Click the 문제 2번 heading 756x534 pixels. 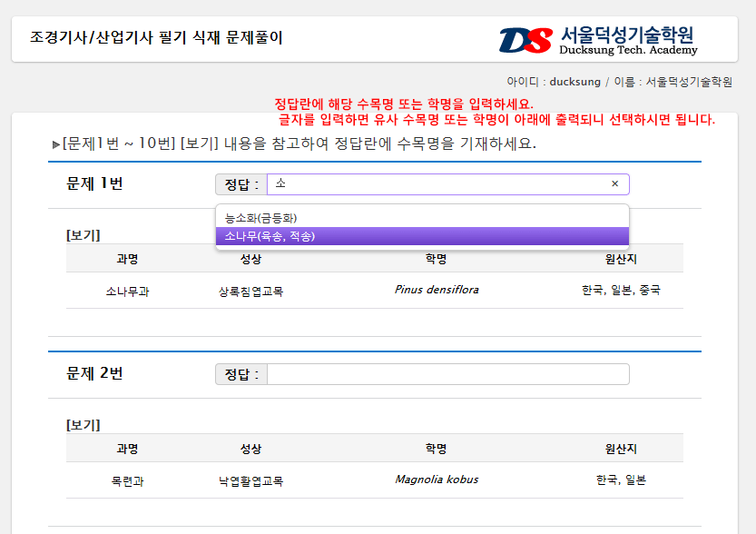tap(94, 373)
